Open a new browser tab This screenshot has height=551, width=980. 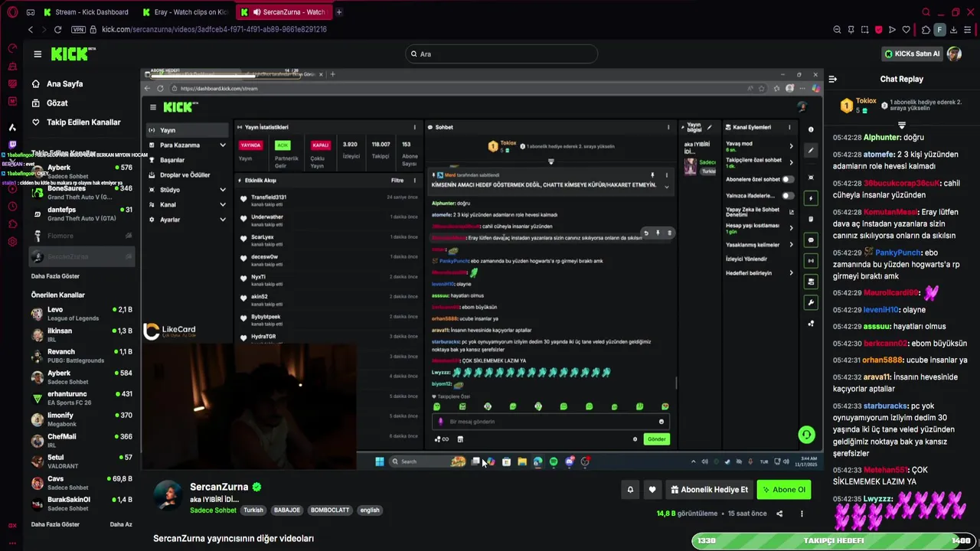coord(339,12)
